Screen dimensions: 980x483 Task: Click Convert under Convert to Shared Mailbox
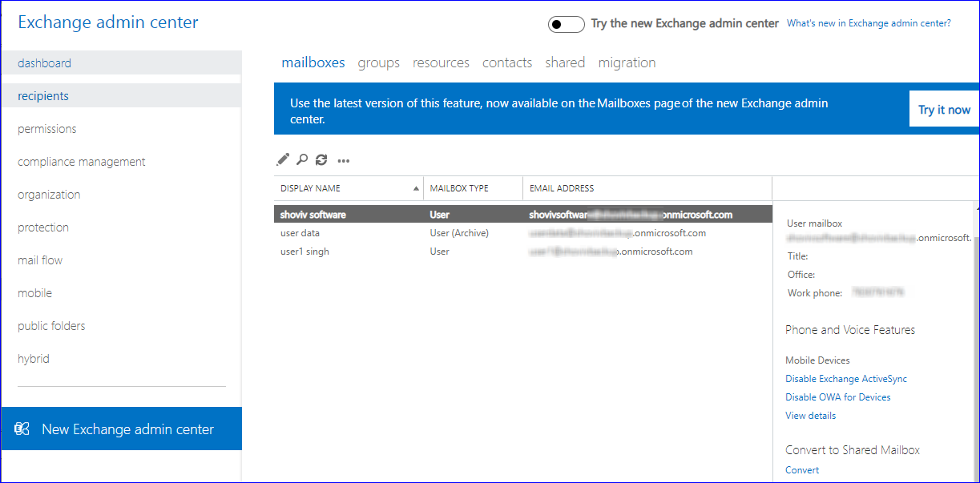802,470
